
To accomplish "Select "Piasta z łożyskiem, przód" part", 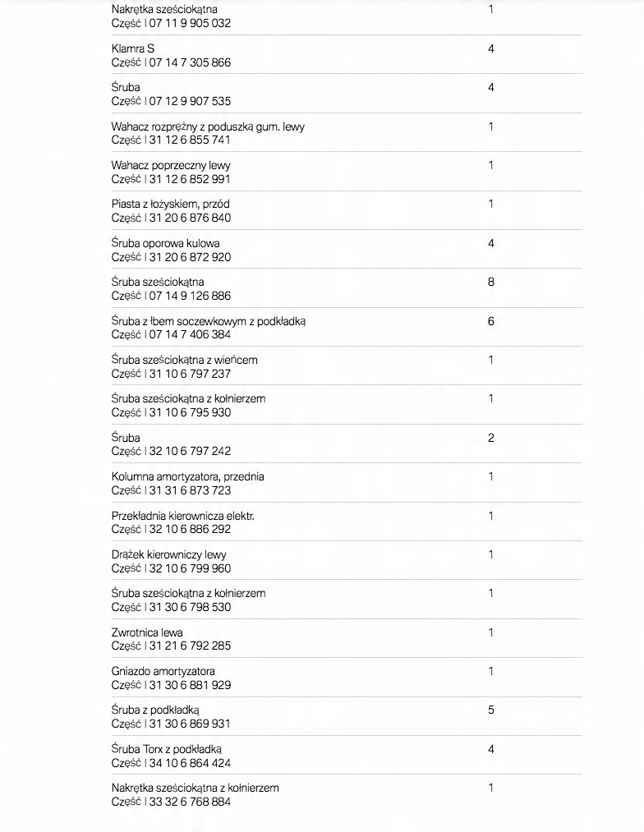I will [172, 205].
